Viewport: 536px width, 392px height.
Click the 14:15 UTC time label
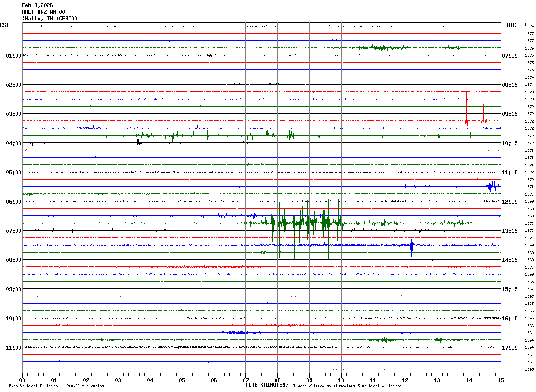(509, 260)
